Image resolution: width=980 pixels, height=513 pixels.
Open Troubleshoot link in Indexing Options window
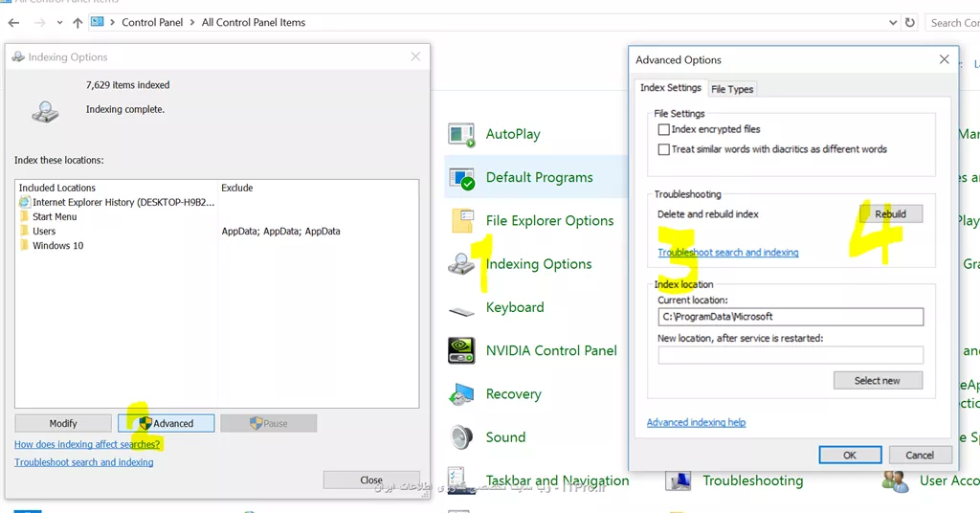point(84,462)
